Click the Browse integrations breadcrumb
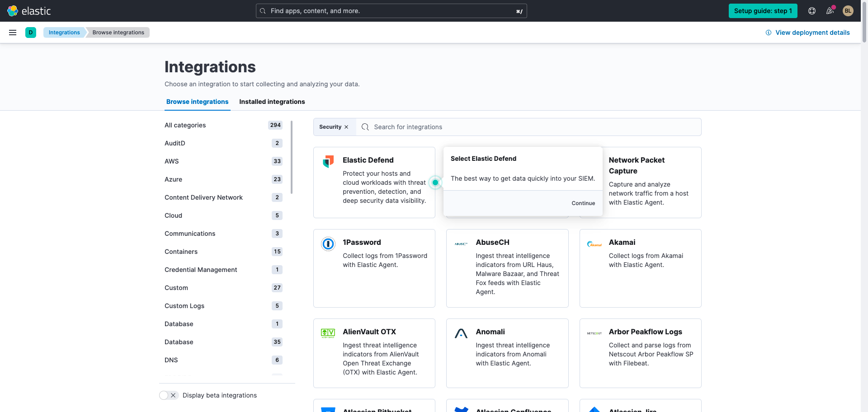This screenshot has height=412, width=868. tap(118, 33)
